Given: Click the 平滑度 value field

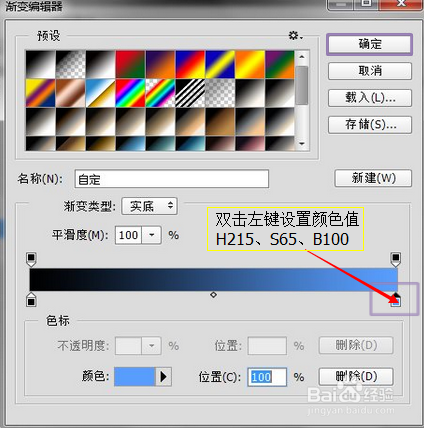Looking at the screenshot, I should point(128,235).
